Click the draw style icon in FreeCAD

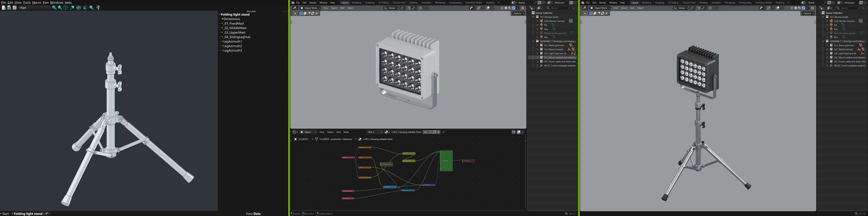point(79,8)
